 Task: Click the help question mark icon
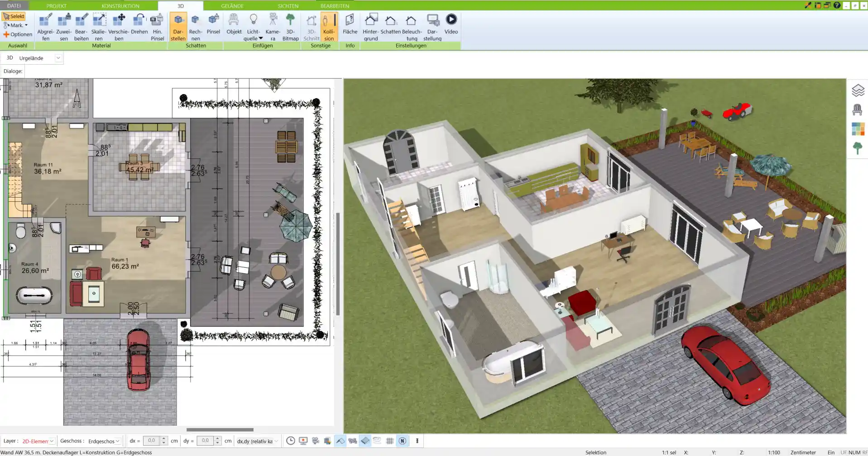[x=837, y=5]
